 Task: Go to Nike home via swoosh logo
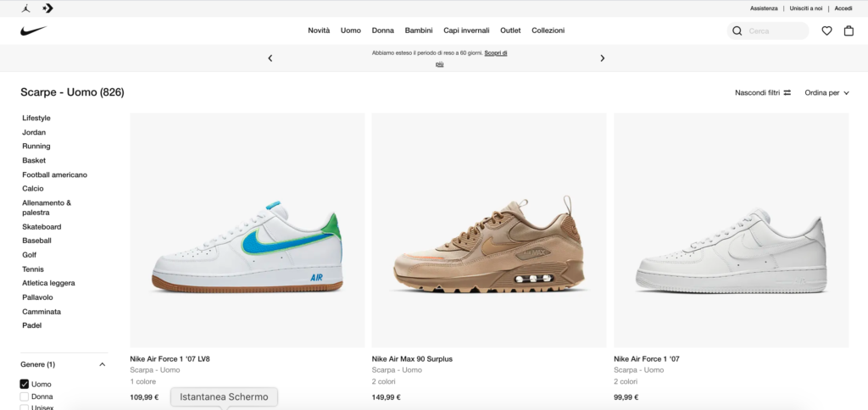33,31
